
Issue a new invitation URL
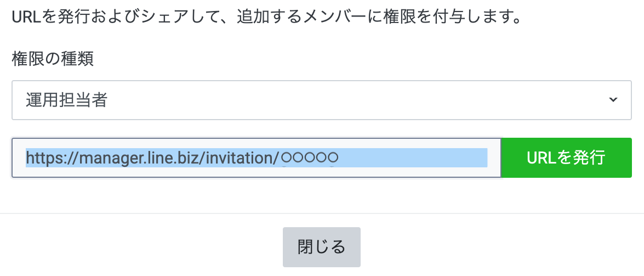tap(566, 158)
